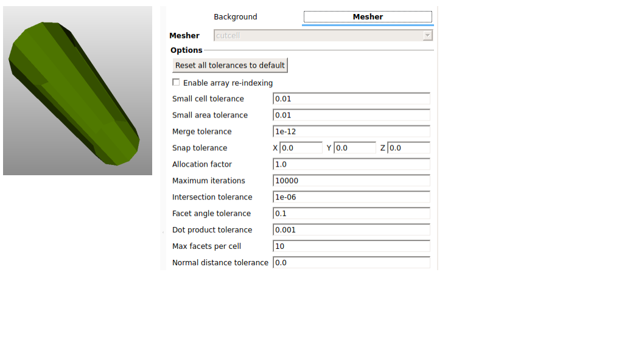Click the Max facets per cell field
Image resolution: width=644 pixels, height=362 pixels.
click(x=351, y=246)
